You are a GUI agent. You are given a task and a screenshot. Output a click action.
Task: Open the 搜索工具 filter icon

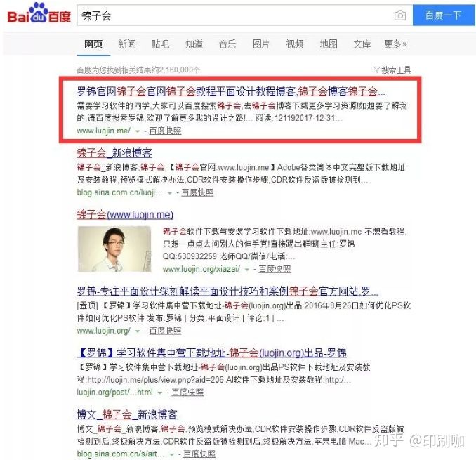click(x=376, y=70)
